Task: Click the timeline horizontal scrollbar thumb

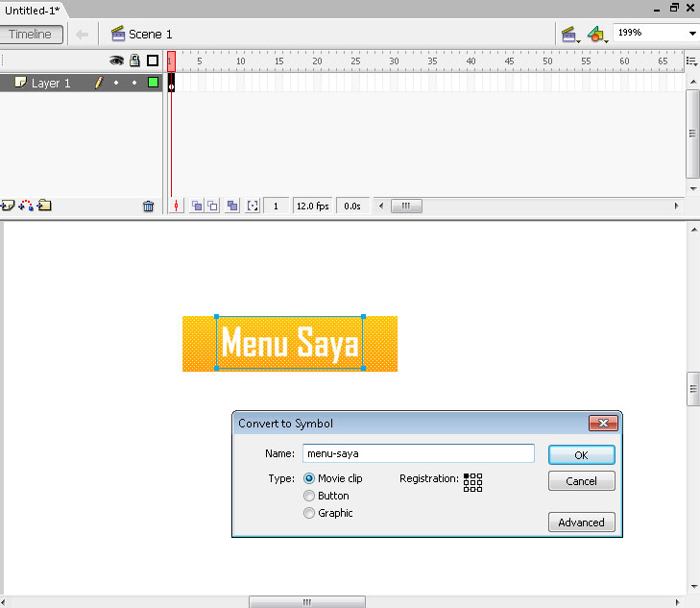Action: click(x=406, y=206)
